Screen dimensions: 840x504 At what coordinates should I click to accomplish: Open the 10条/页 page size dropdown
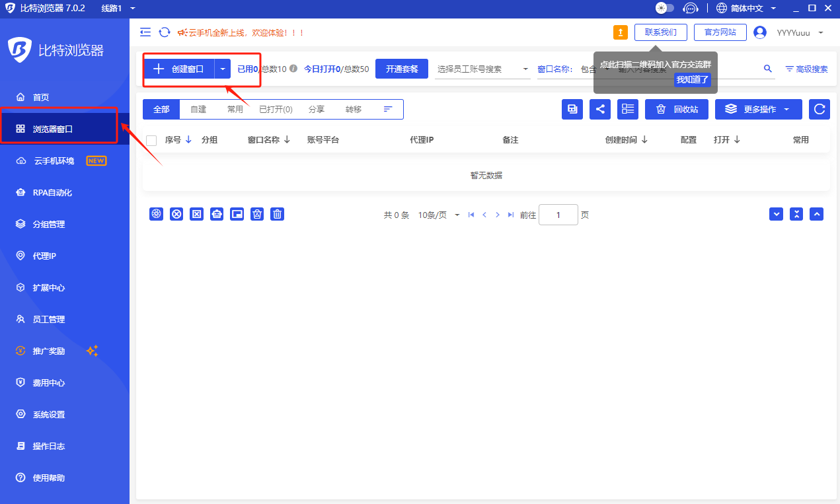pyautogui.click(x=439, y=215)
